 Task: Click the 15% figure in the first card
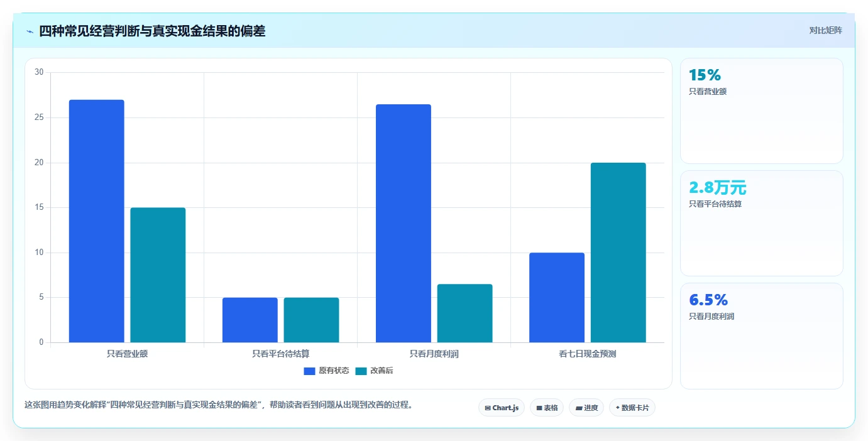click(705, 75)
